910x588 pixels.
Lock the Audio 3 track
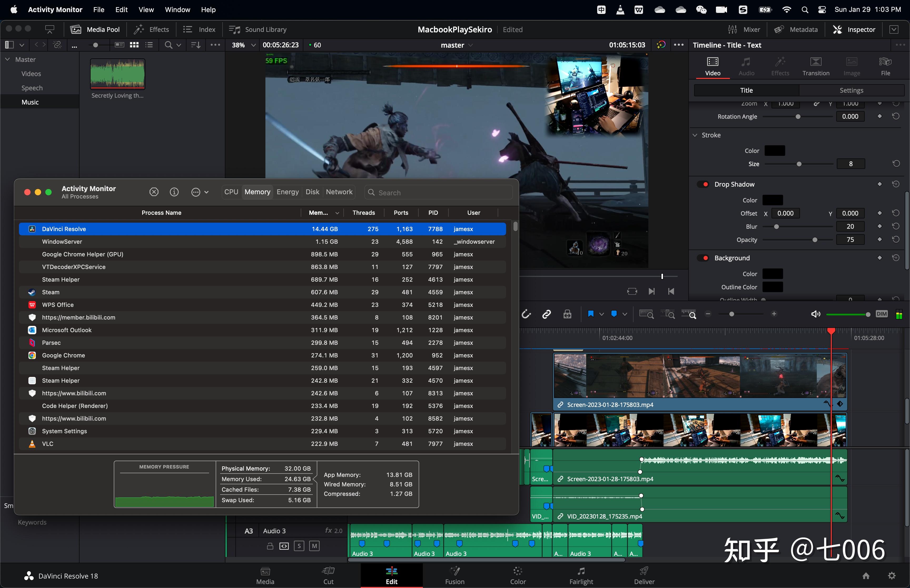270,546
